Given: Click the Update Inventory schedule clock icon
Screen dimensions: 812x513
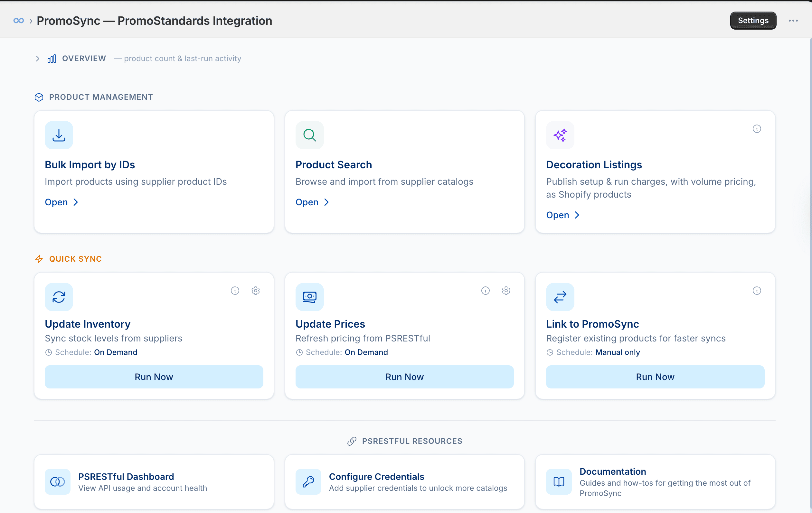Looking at the screenshot, I should pos(49,352).
